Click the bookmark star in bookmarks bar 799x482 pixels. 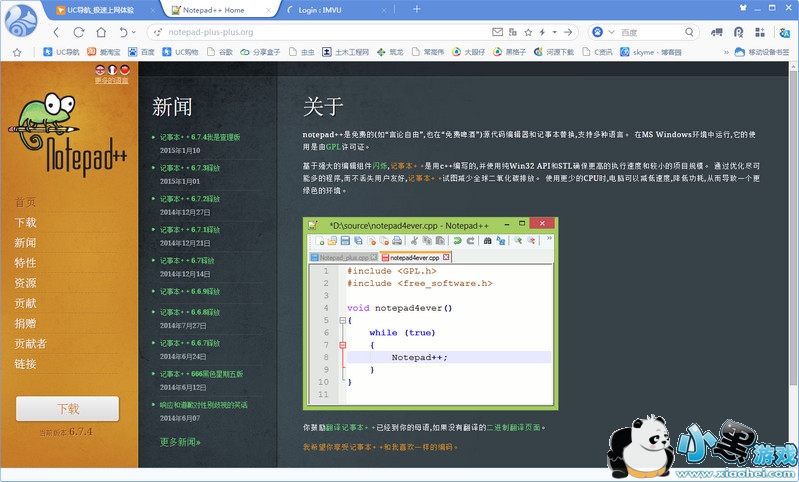[17, 51]
